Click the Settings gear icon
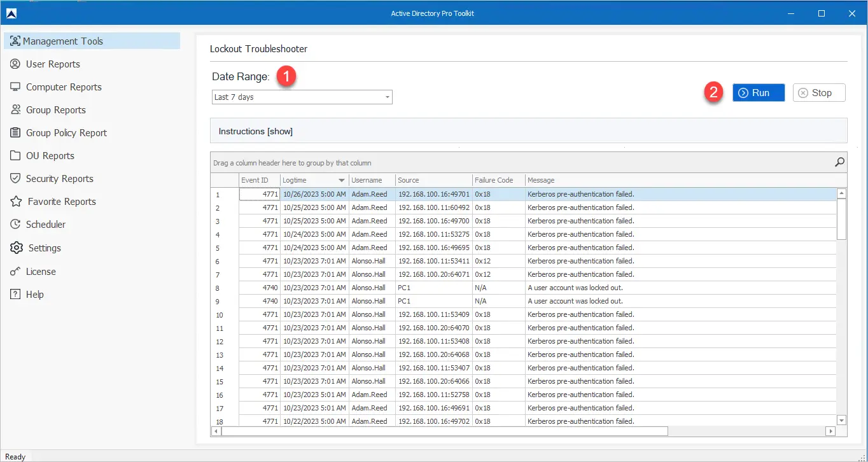The image size is (868, 462). click(x=16, y=248)
